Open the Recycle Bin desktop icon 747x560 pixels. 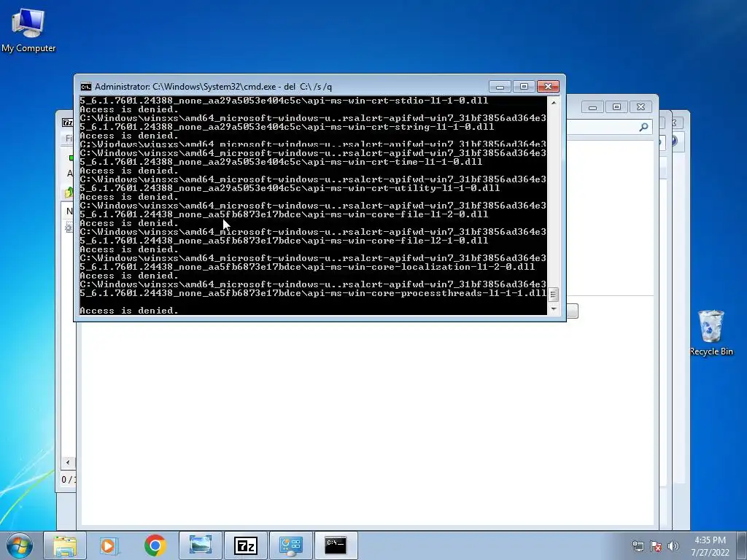click(711, 332)
